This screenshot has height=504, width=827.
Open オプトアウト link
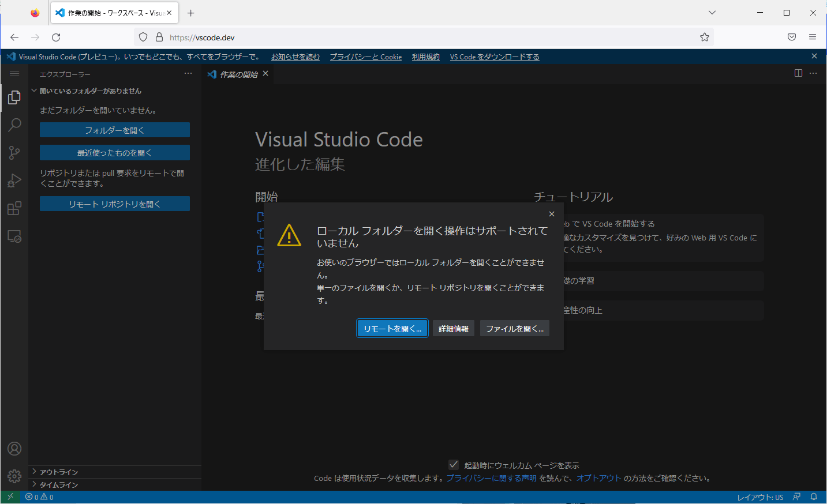599,478
